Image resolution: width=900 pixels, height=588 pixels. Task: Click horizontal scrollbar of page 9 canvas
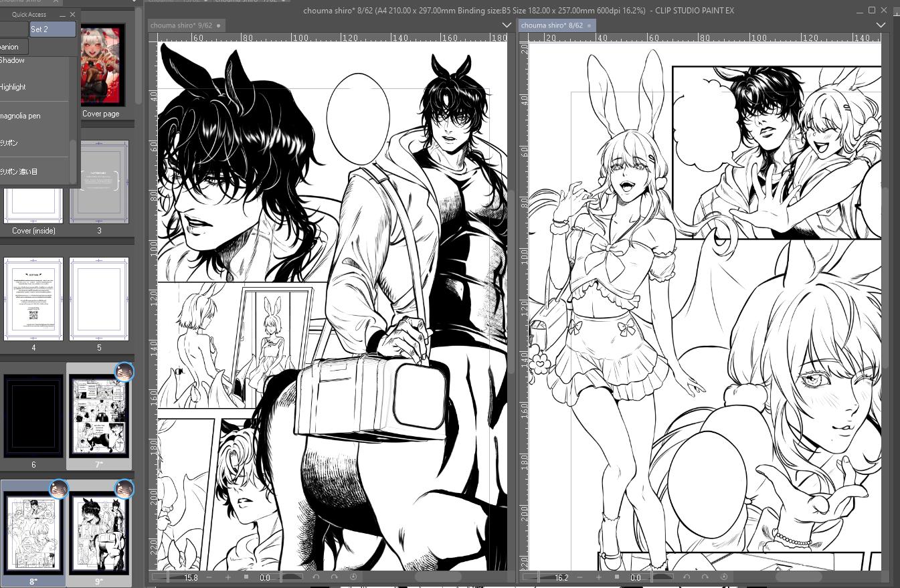[x=438, y=577]
